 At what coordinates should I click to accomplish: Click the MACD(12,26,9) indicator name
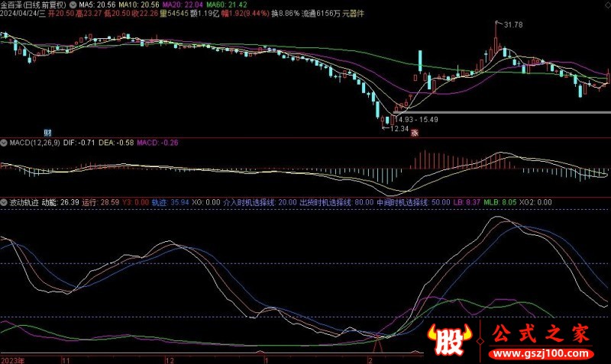(x=34, y=143)
